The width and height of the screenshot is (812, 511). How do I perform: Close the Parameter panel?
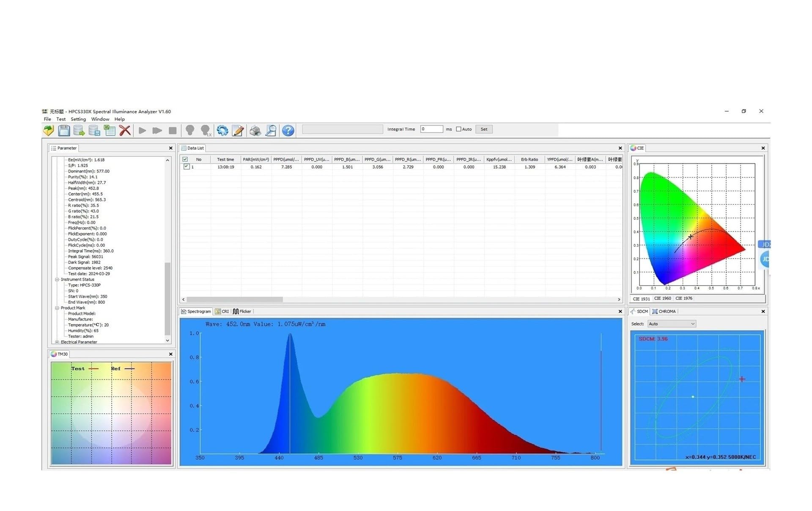(171, 148)
